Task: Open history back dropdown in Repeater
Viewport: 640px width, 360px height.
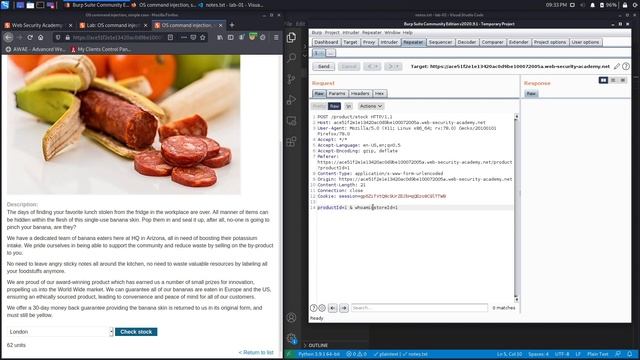Action: (372, 66)
